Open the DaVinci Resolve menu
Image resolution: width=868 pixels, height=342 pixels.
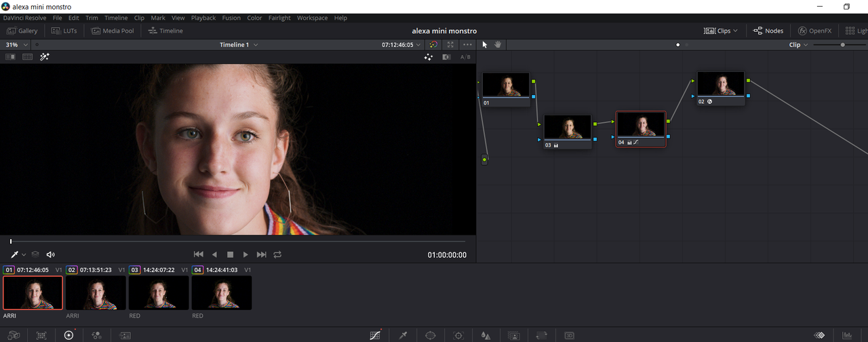(x=25, y=18)
